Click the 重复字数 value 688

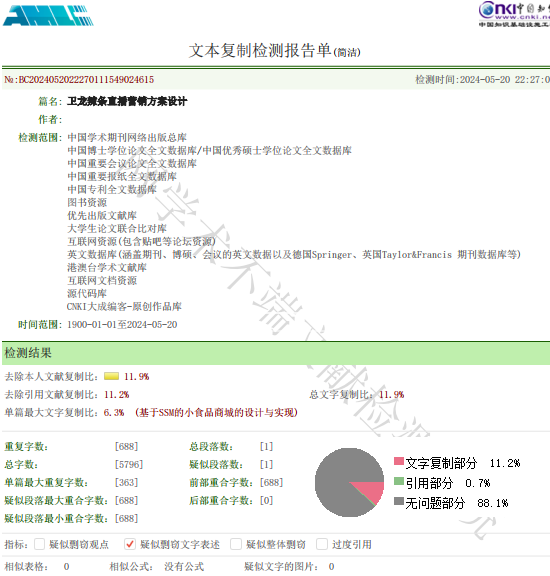126,446
